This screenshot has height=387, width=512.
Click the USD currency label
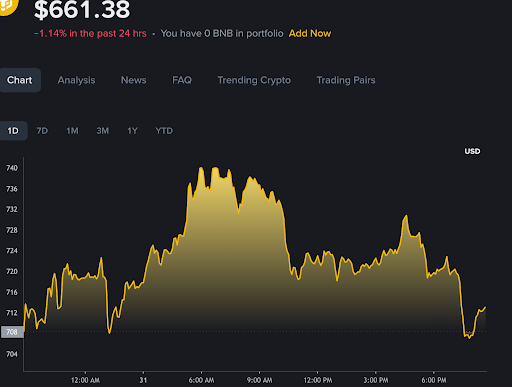click(472, 151)
